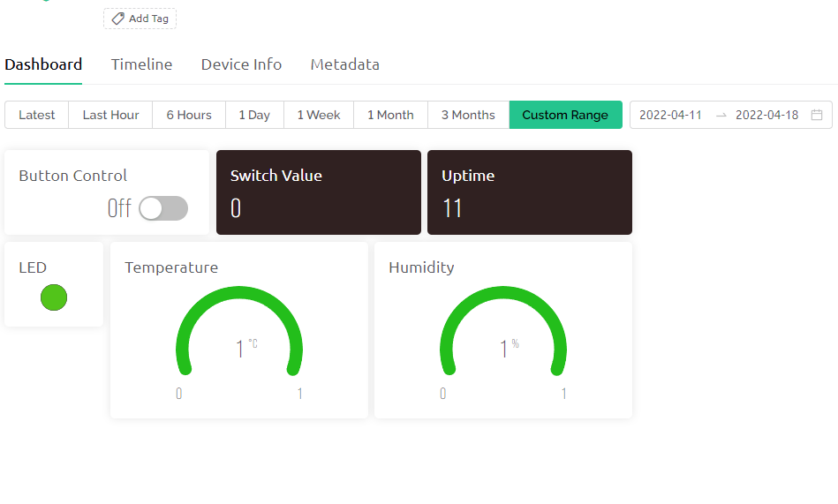Click the arrow between the range dates
Viewport: 838px width, 504px height.
click(x=721, y=115)
